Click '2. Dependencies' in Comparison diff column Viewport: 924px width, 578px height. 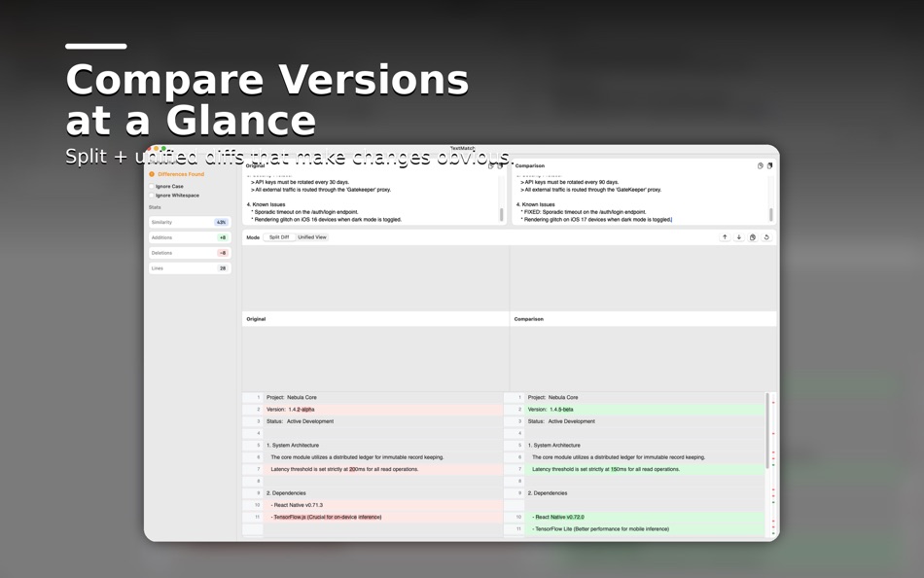coord(548,493)
